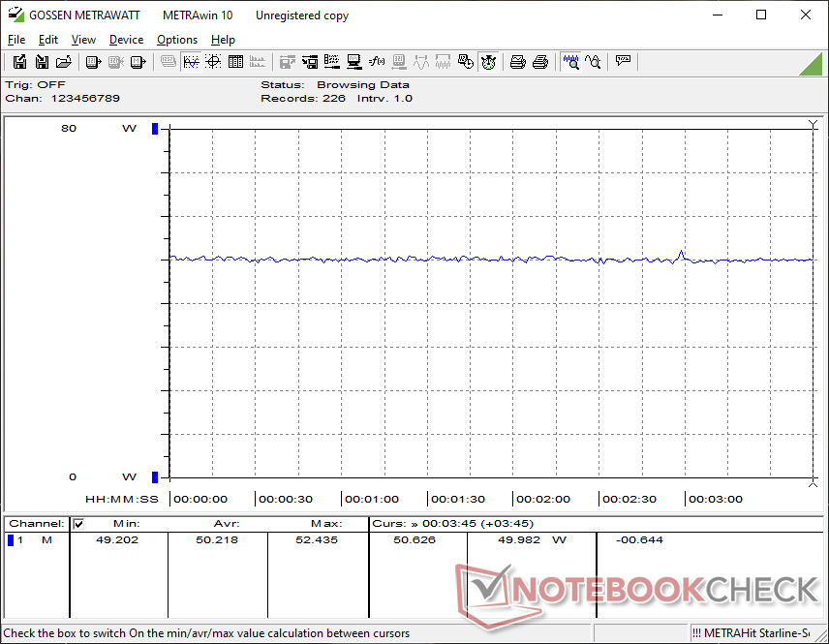Image resolution: width=829 pixels, height=644 pixels.
Task: Click the open folder toolbar icon
Action: coord(64,62)
